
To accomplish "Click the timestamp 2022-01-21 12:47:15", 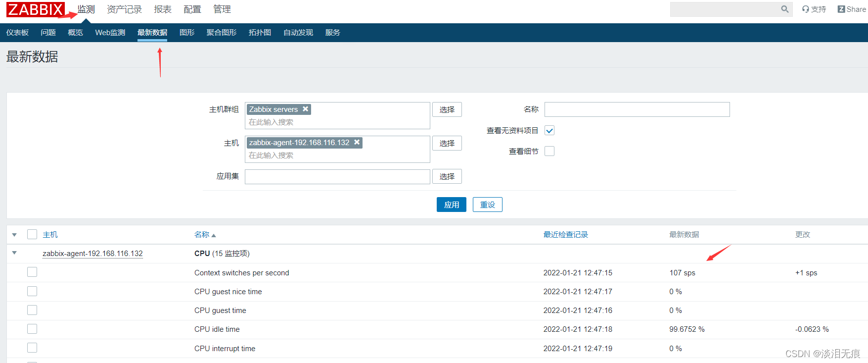I will pyautogui.click(x=578, y=272).
